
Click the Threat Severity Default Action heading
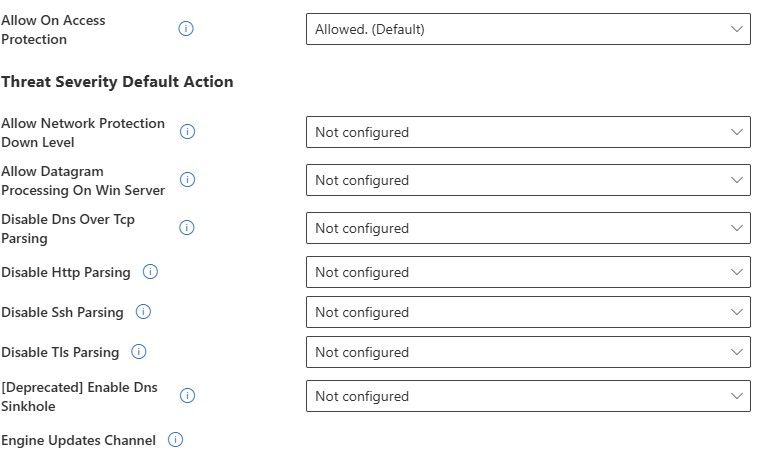click(x=118, y=82)
